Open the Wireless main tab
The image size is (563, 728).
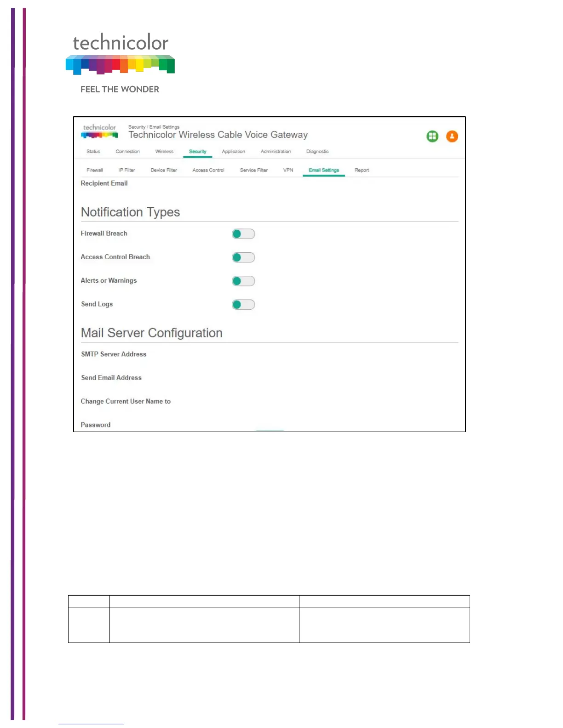(x=165, y=152)
